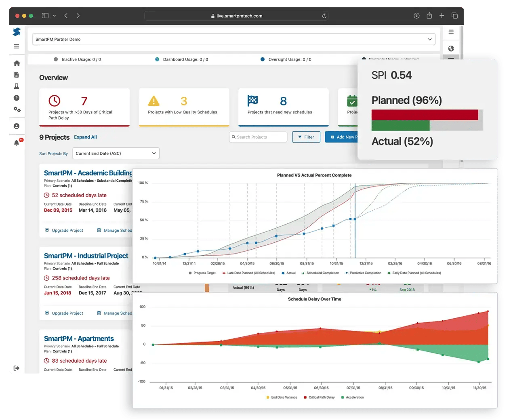
Task: Open the SmartPM Partner Demo dropdown
Action: (x=233, y=39)
